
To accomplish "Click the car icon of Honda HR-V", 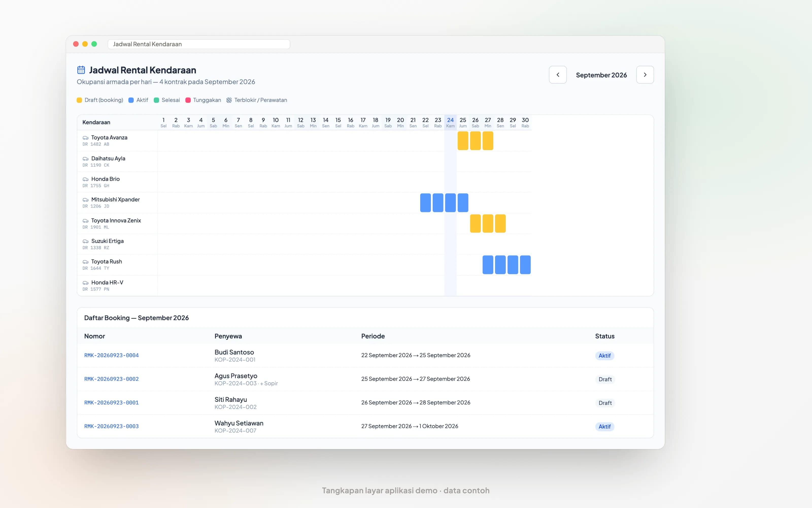I will click(86, 282).
